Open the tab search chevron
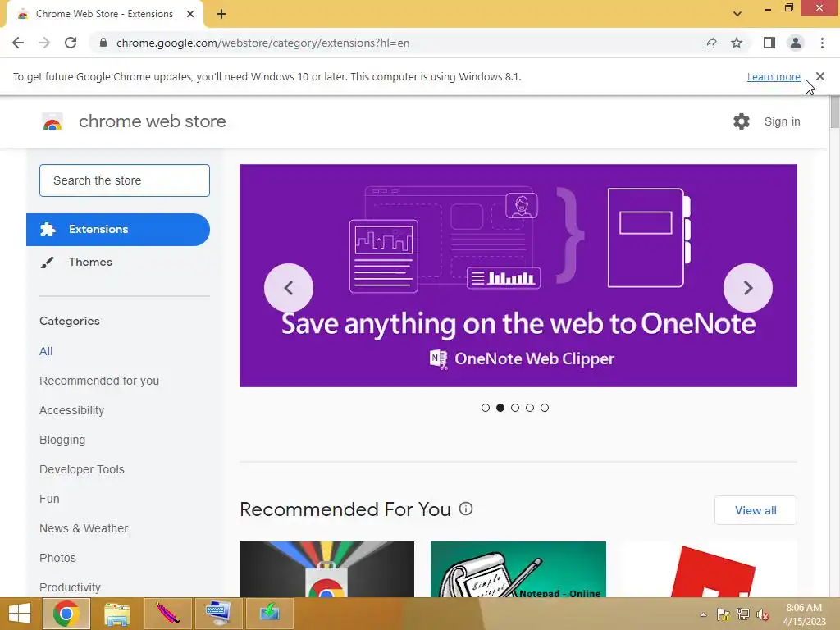Image resolution: width=840 pixels, height=630 pixels. click(x=737, y=14)
